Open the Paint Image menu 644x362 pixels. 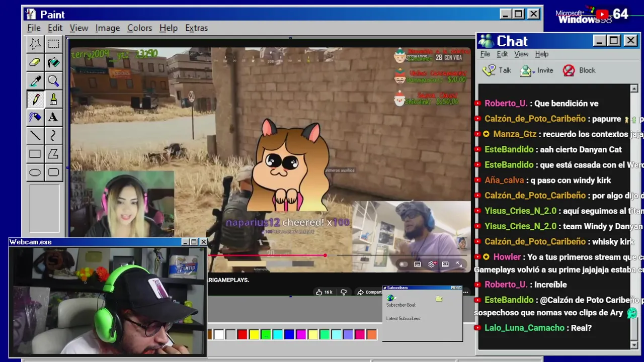click(x=107, y=28)
